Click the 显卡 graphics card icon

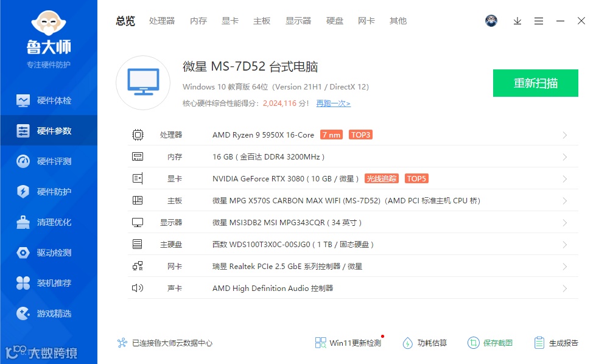coord(138,178)
